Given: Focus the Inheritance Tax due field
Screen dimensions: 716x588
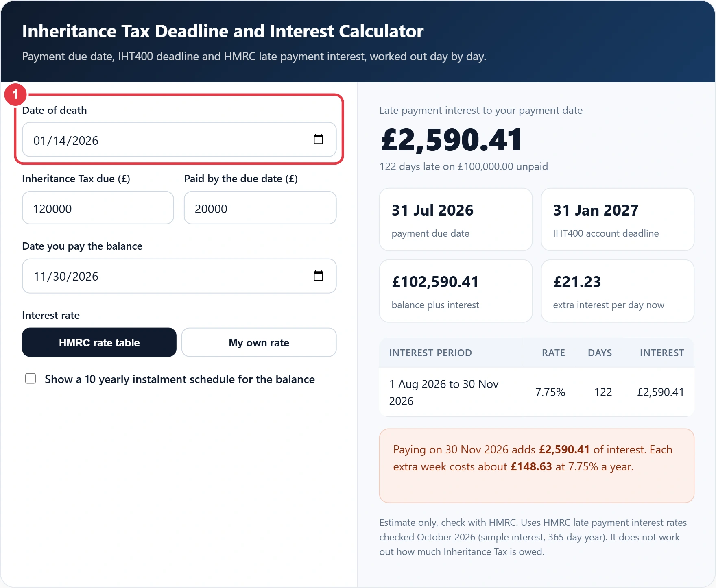Looking at the screenshot, I should (x=98, y=208).
